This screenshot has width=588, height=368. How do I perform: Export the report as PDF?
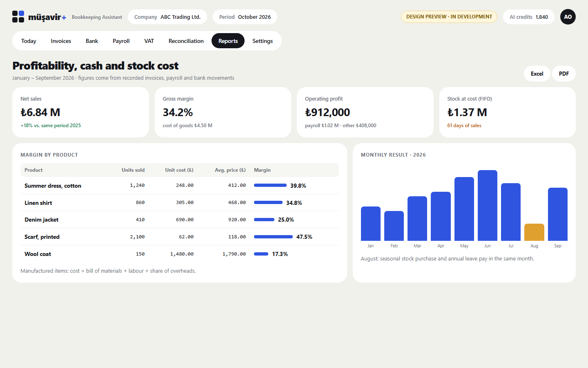click(x=564, y=74)
